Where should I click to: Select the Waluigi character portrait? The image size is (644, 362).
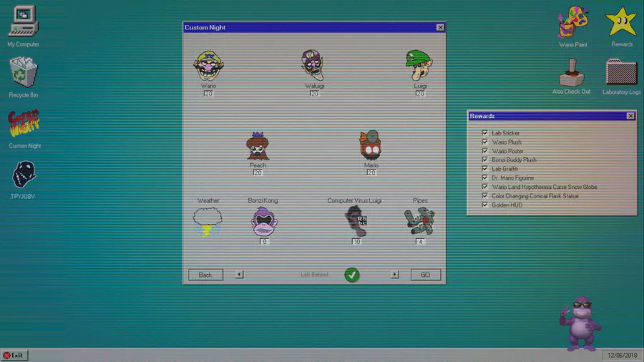coord(313,65)
